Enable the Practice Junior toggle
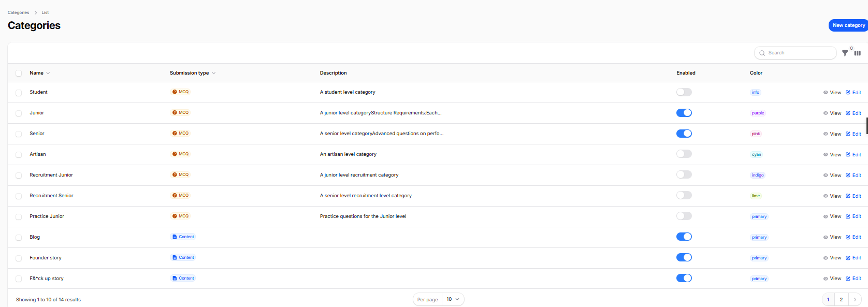 point(684,216)
